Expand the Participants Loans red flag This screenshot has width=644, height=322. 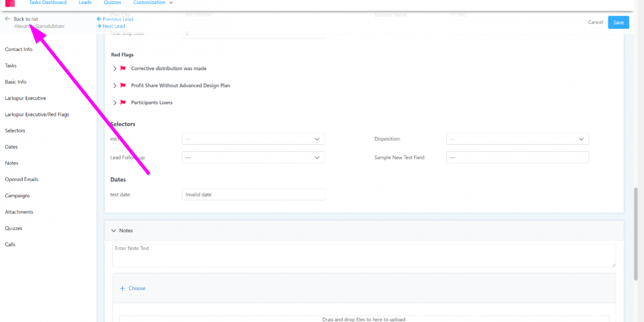pyautogui.click(x=115, y=102)
